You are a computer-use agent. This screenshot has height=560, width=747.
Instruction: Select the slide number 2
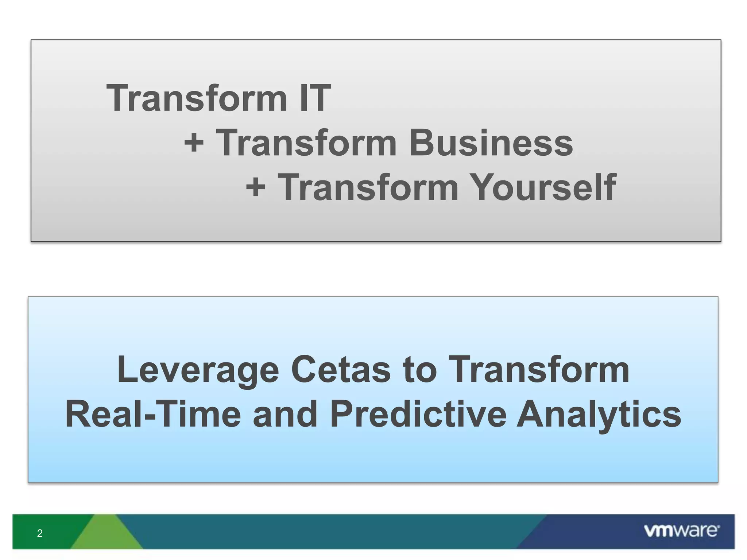(40, 533)
